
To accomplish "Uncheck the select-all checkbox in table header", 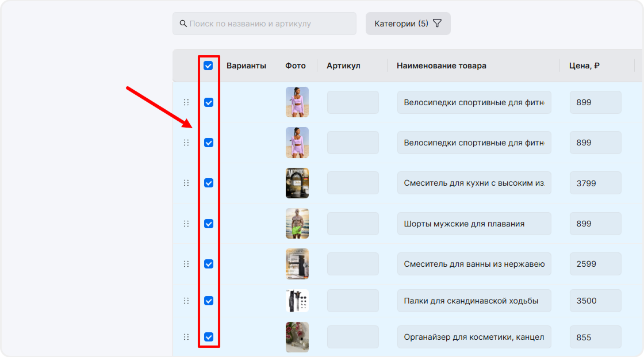I will (x=208, y=66).
